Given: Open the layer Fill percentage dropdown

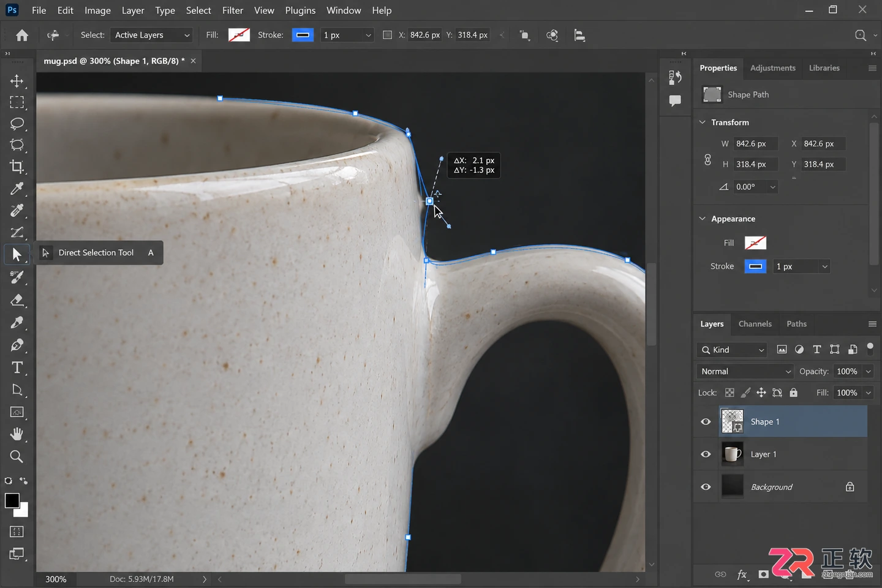Looking at the screenshot, I should 868,393.
